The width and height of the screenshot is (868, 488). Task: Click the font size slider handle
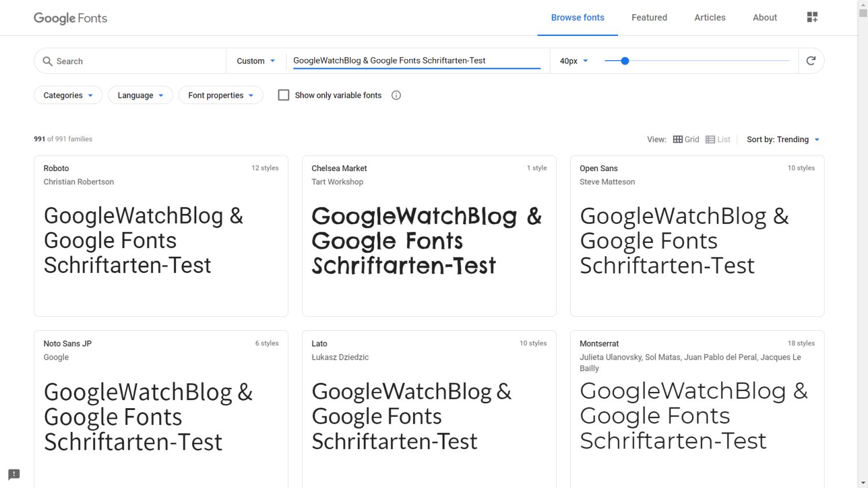click(x=625, y=61)
